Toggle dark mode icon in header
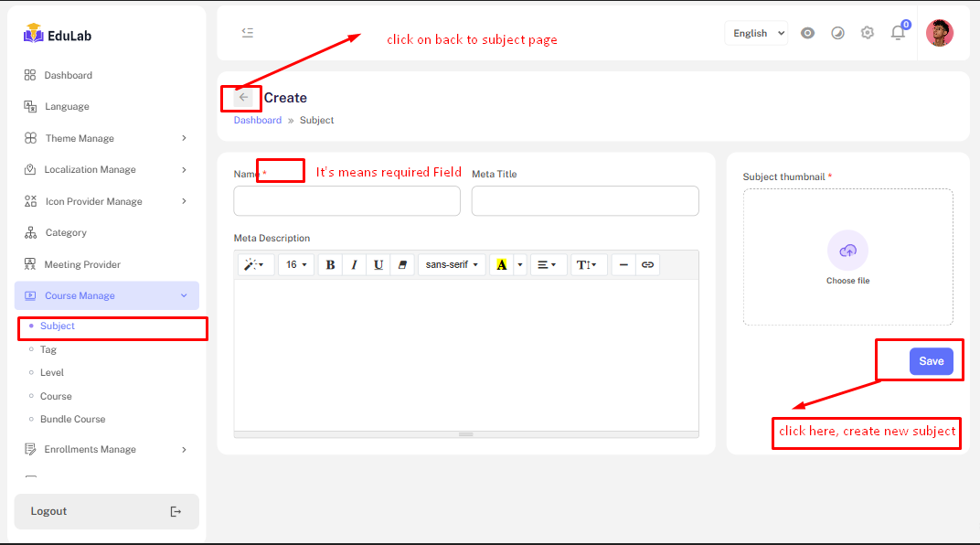 [x=837, y=33]
